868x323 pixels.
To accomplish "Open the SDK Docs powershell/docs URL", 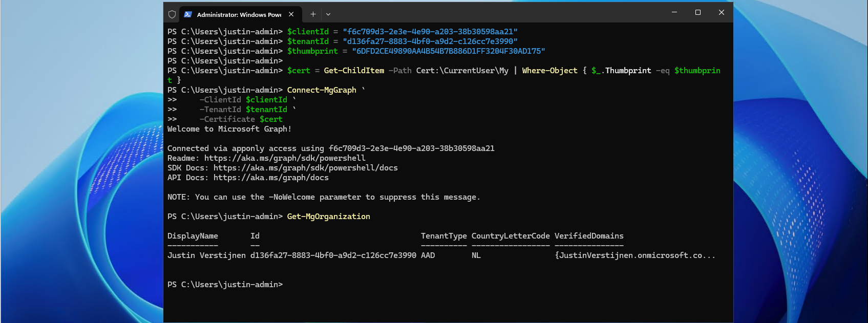I will tap(306, 168).
